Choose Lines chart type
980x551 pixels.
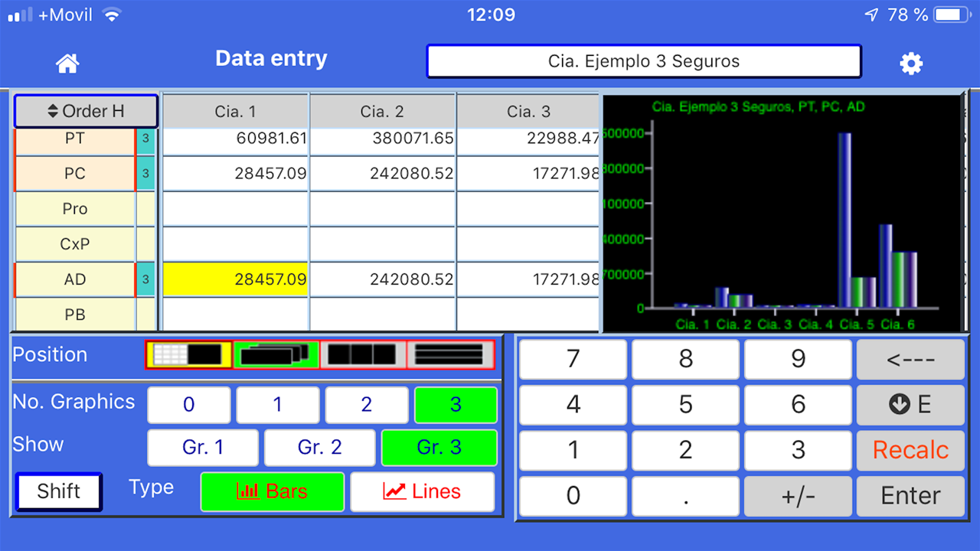[423, 491]
